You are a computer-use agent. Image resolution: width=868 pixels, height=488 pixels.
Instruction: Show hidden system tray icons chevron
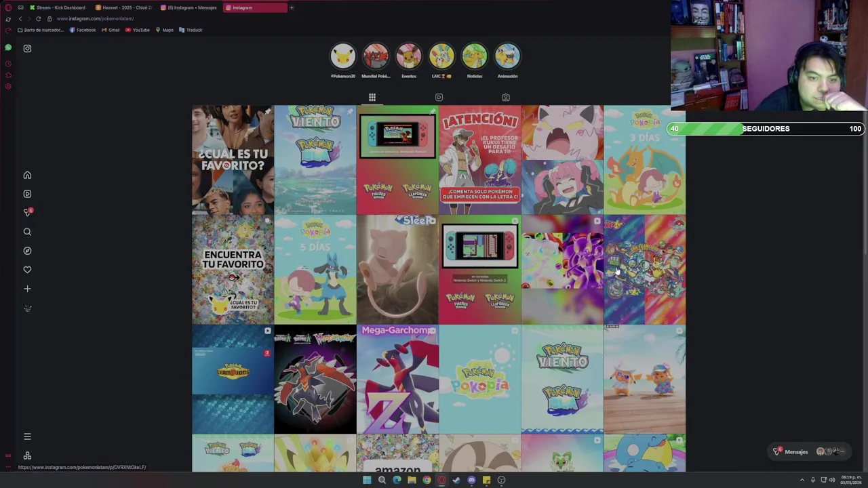pyautogui.click(x=802, y=480)
